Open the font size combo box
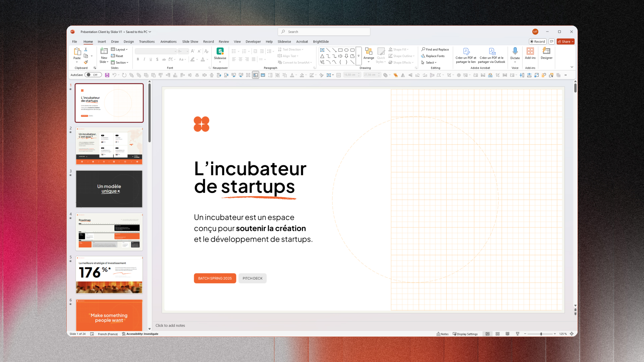 pos(183,51)
